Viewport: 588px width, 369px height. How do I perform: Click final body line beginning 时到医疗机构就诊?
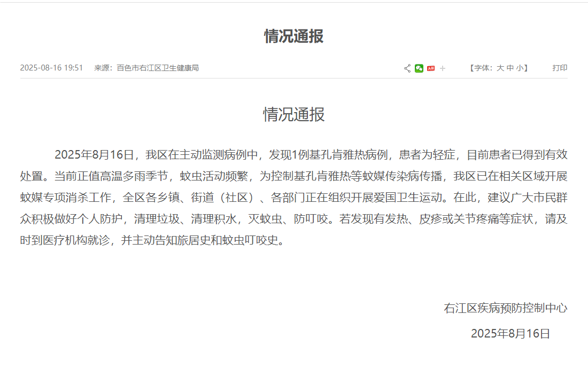click(153, 240)
